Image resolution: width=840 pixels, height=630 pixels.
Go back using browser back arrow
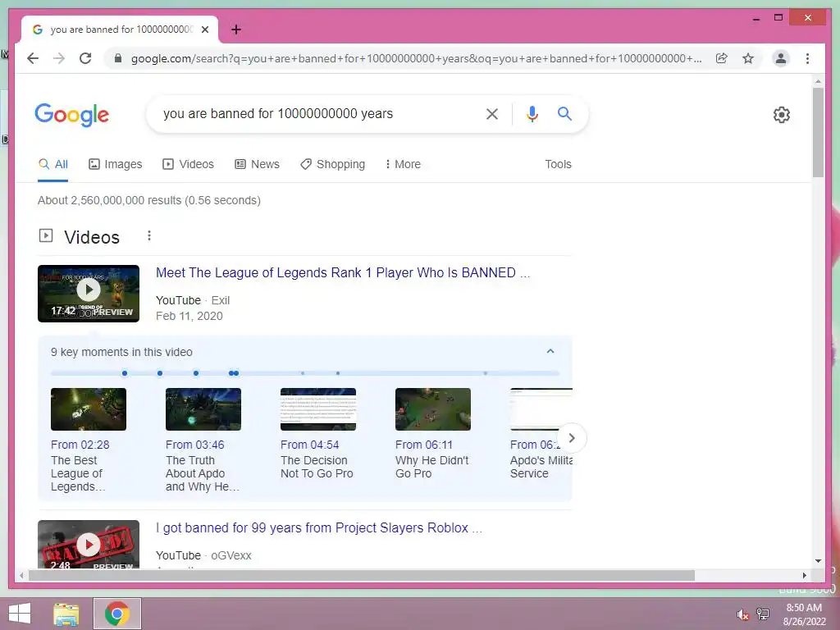click(33, 58)
